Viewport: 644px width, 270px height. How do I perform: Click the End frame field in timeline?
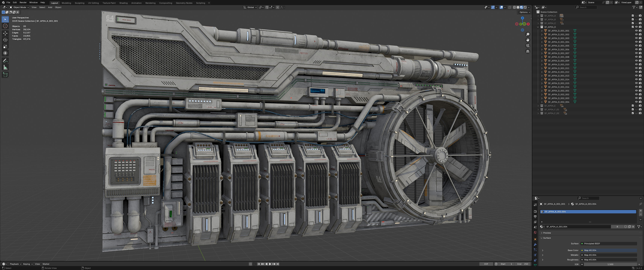click(523, 264)
